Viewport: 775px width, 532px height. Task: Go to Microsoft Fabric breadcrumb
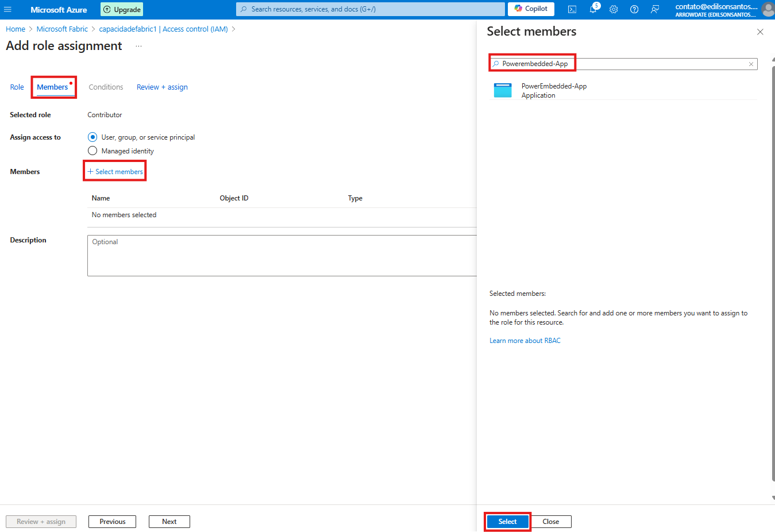[62, 29]
